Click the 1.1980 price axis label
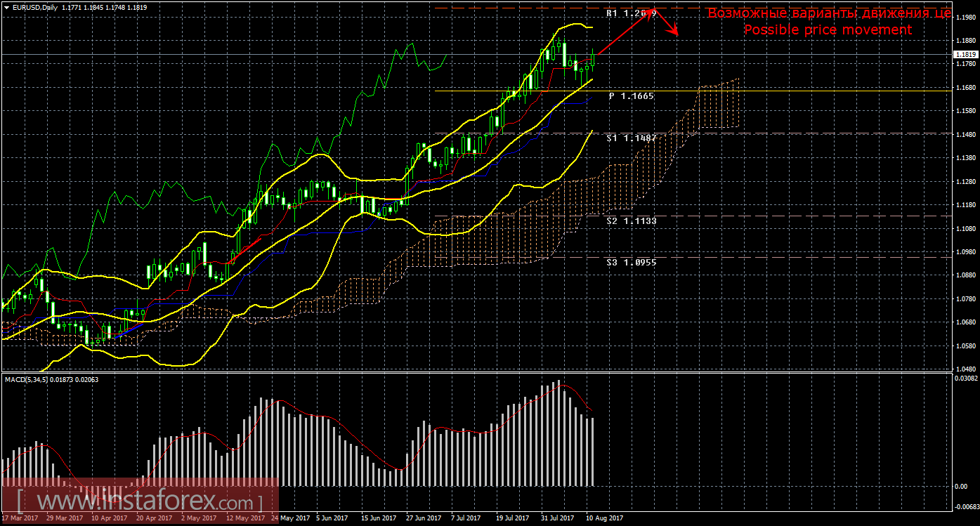Image resolution: width=980 pixels, height=526 pixels. (x=965, y=17)
